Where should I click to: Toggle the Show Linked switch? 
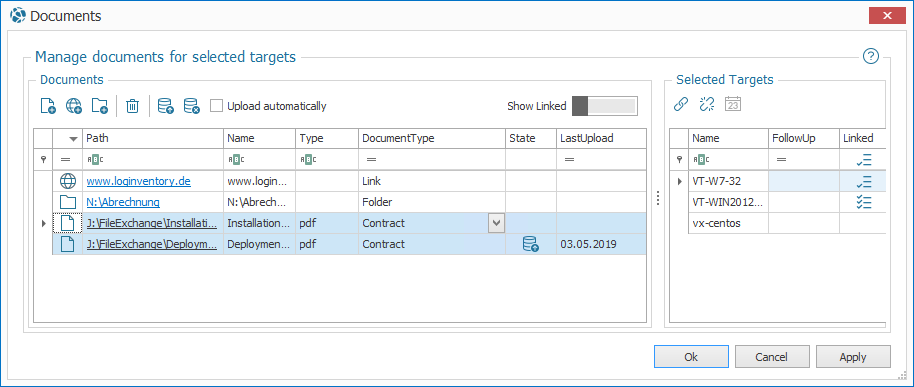click(x=605, y=106)
